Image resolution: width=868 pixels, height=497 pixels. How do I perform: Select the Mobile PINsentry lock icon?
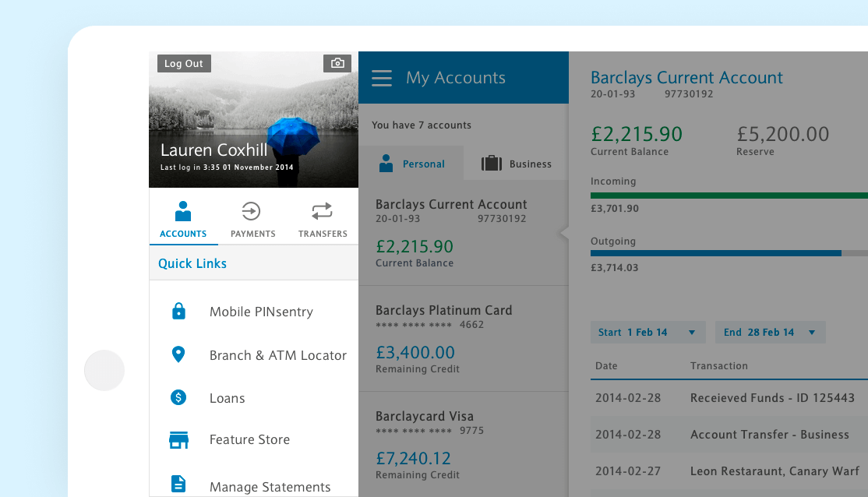(x=178, y=312)
